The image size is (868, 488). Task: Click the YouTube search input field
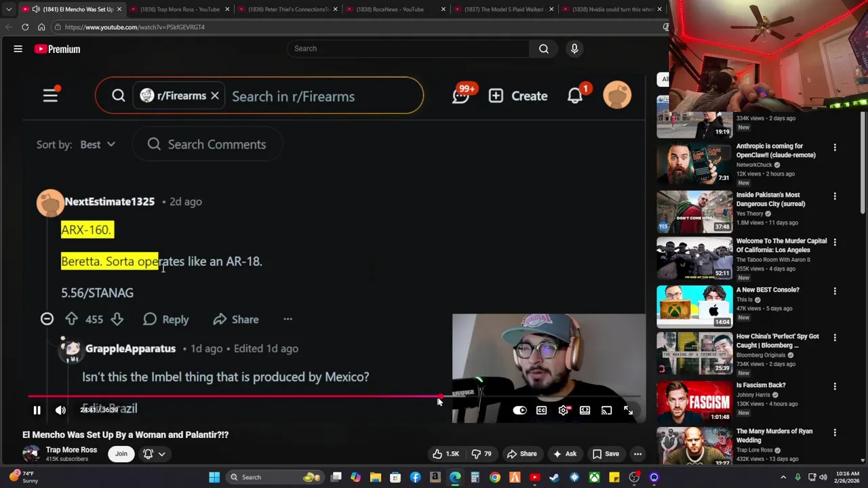point(408,48)
